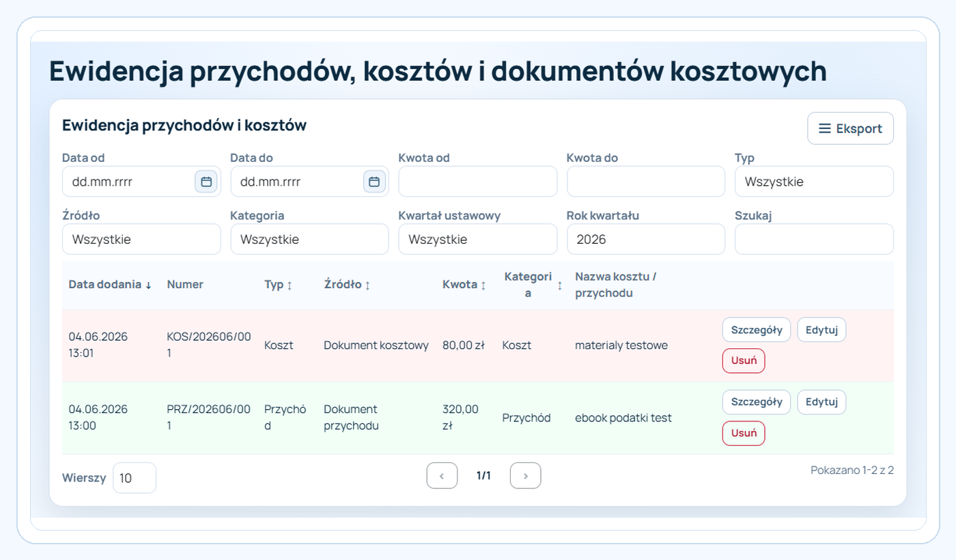Delete the KOS/202606/001 cost row

(744, 361)
